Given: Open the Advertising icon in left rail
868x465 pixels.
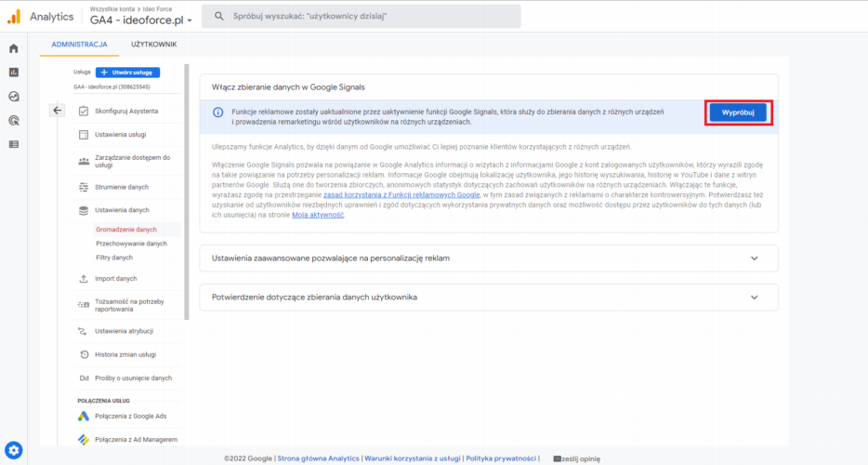Looking at the screenshot, I should tap(13, 120).
